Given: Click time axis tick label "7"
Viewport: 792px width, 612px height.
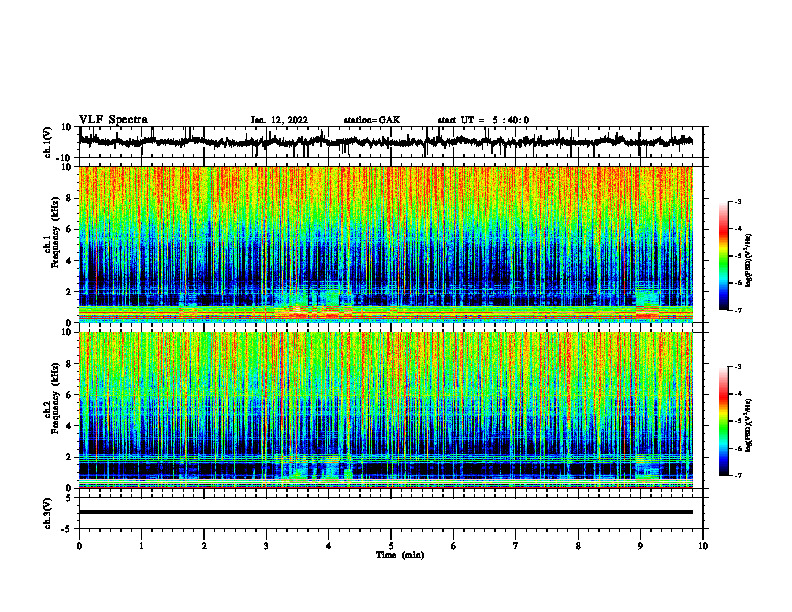Looking at the screenshot, I should click(x=516, y=546).
